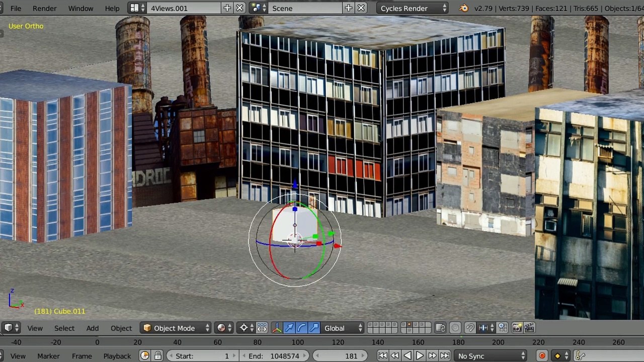Edit the Scene name field
This screenshot has height=362, width=644.
305,8
